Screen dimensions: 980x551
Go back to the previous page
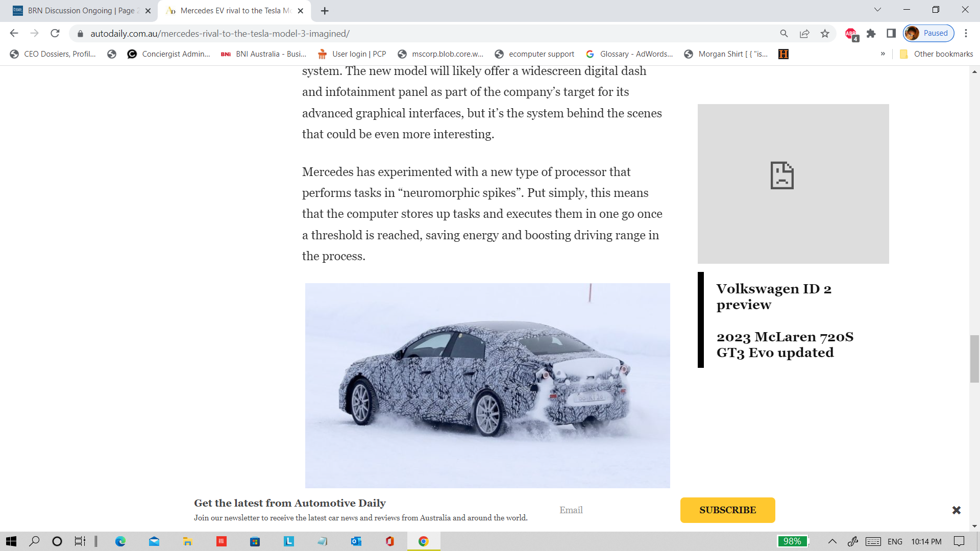14,33
